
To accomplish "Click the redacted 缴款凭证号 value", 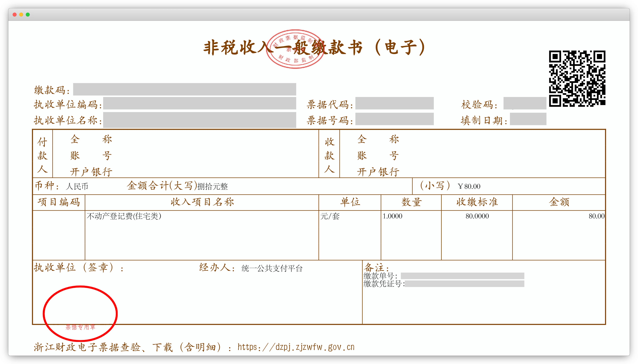I will [464, 284].
